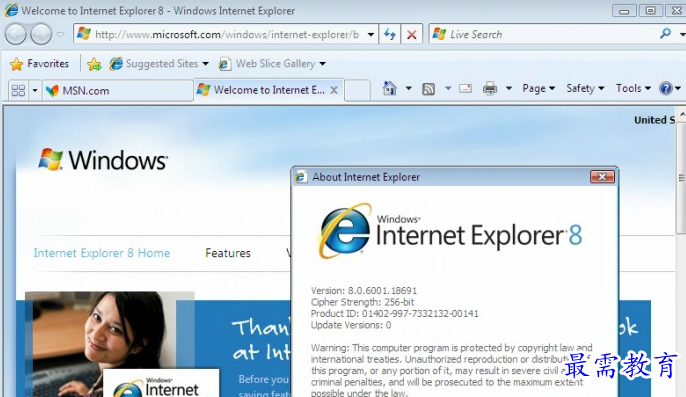
Task: Expand the Suggested Sites dropdown arrow
Action: 206,64
